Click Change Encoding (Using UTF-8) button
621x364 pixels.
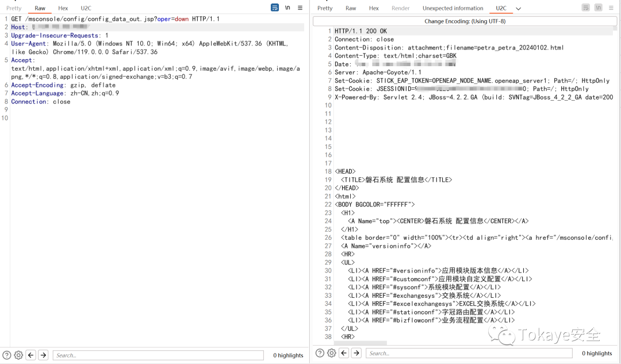point(465,21)
